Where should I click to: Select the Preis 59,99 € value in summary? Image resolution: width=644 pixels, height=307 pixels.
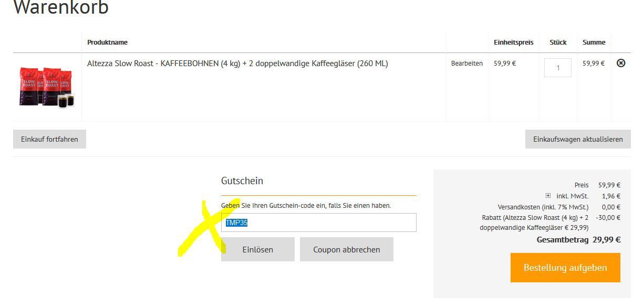pyautogui.click(x=609, y=185)
